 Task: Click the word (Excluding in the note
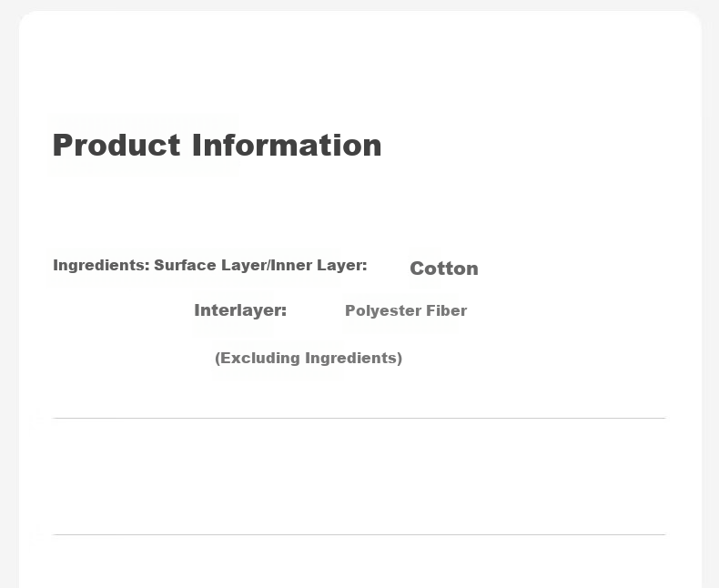258,358
